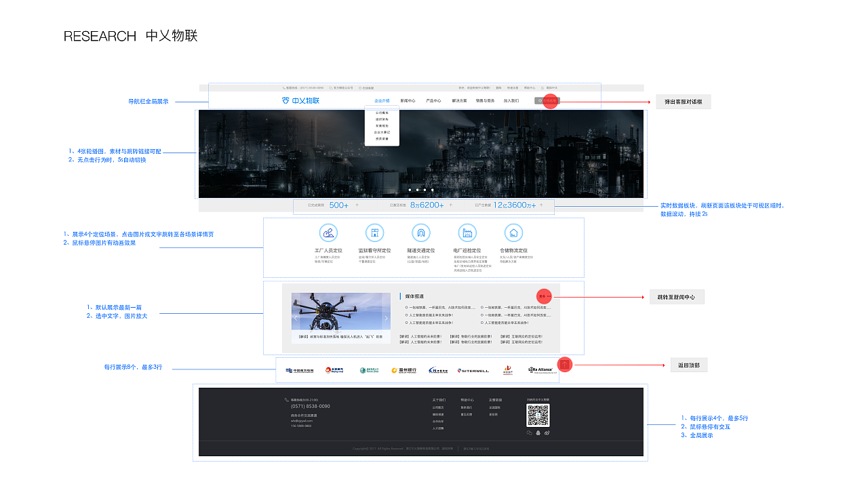Click the 工厂人员定位 circular icon
The width and height of the screenshot is (868, 486).
tap(329, 233)
